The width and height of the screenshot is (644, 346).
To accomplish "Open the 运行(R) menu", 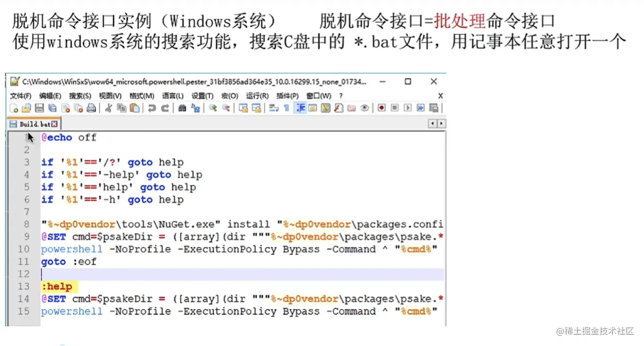I will coord(257,96).
